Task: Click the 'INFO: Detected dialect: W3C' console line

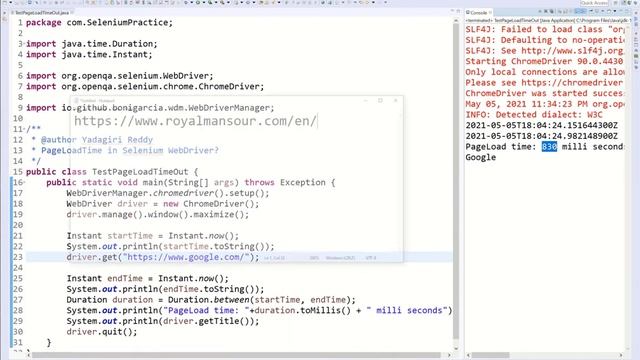Action: coord(534,115)
